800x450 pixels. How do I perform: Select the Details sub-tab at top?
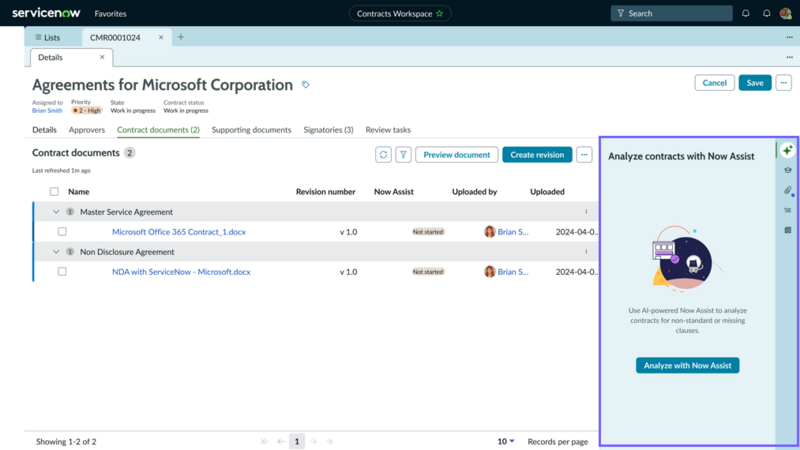(51, 57)
